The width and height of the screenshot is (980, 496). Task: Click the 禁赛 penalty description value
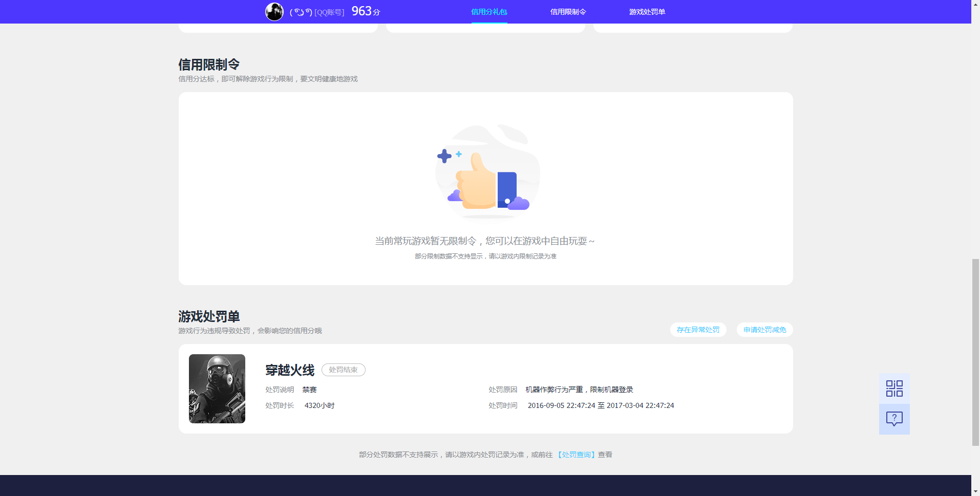(309, 390)
